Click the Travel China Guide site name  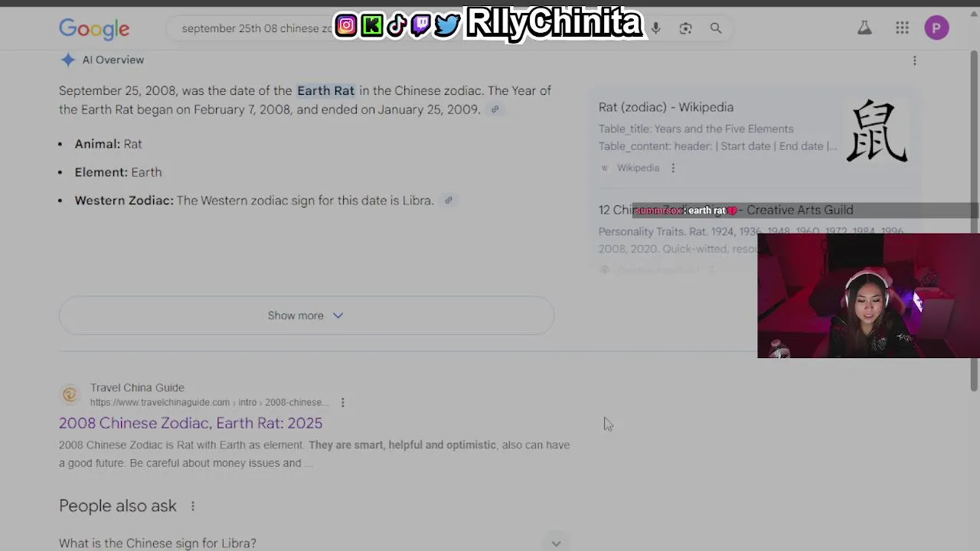point(137,387)
